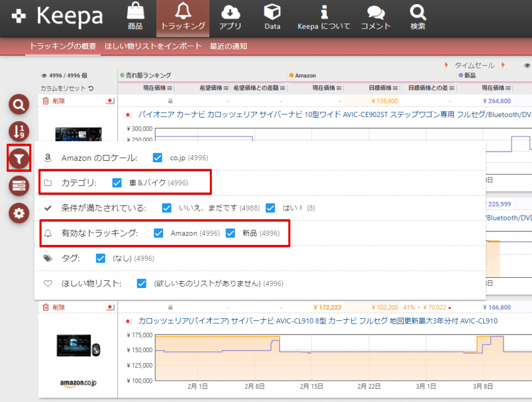Click カラムをリセット to reset columns
The height and width of the screenshot is (402, 532).
[66, 88]
